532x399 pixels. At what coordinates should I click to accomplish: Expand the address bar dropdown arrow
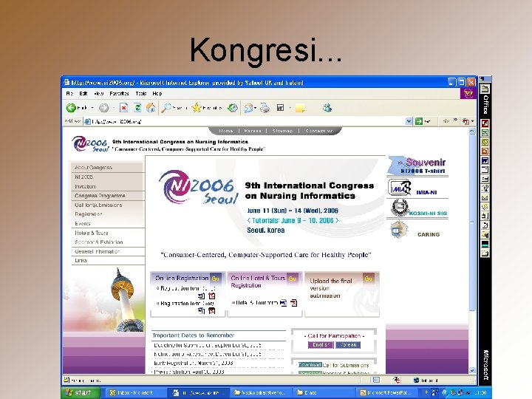coord(409,121)
